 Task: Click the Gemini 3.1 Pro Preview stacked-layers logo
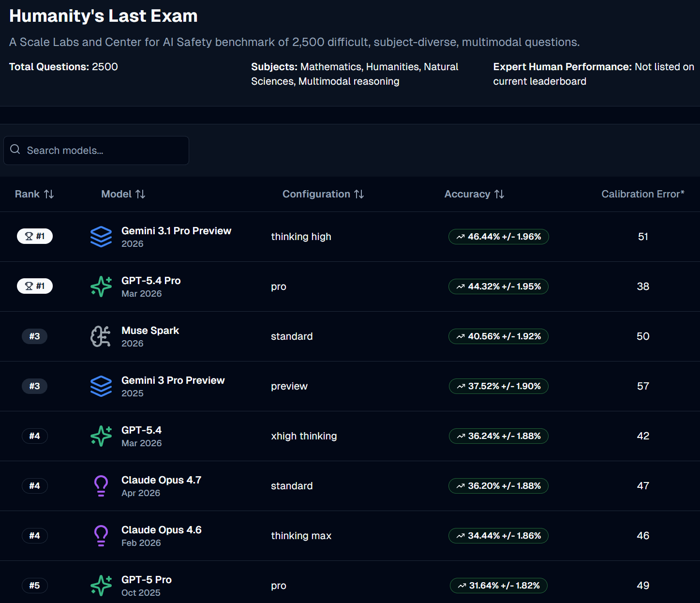(x=101, y=237)
